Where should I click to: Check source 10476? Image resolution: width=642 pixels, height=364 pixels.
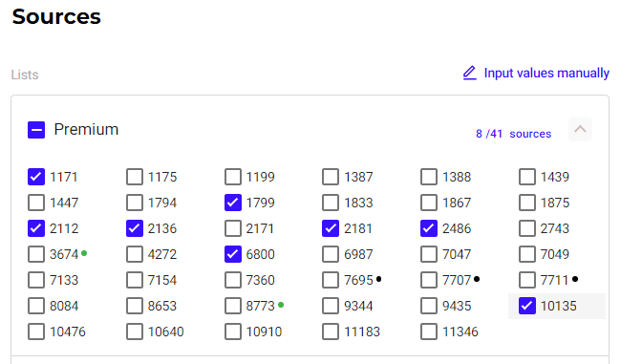point(36,332)
